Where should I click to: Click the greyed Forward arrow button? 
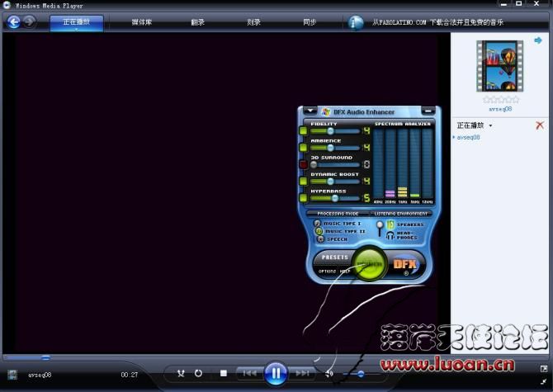[x=30, y=22]
